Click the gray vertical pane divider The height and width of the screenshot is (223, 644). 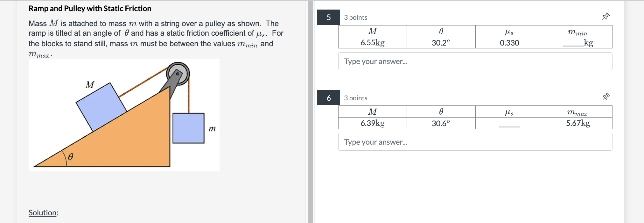pyautogui.click(x=311, y=111)
